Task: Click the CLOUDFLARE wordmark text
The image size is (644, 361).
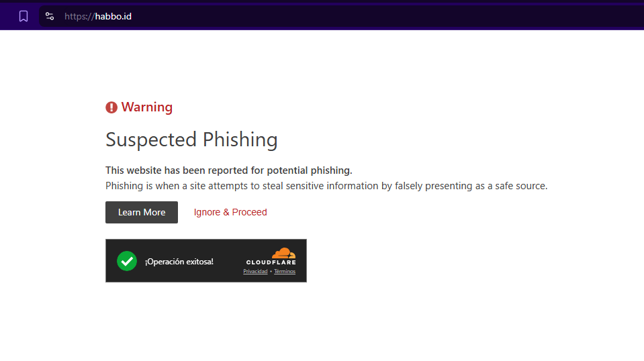Action: coord(271,262)
